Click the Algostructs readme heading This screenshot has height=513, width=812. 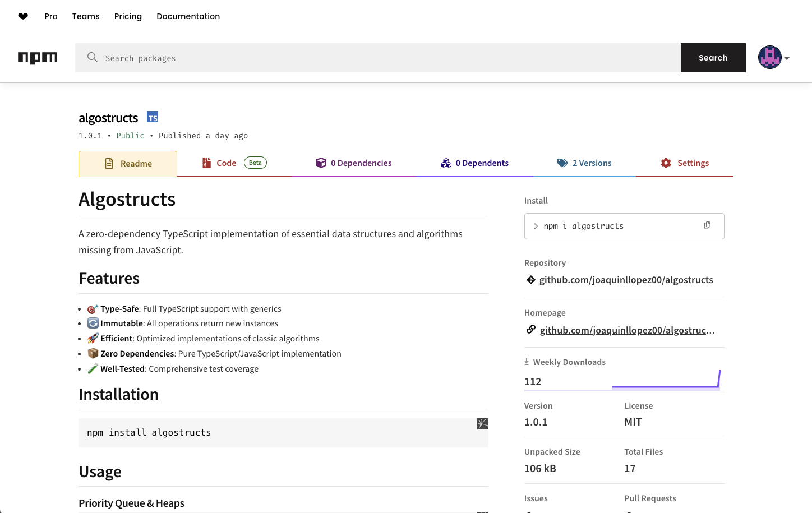(127, 200)
